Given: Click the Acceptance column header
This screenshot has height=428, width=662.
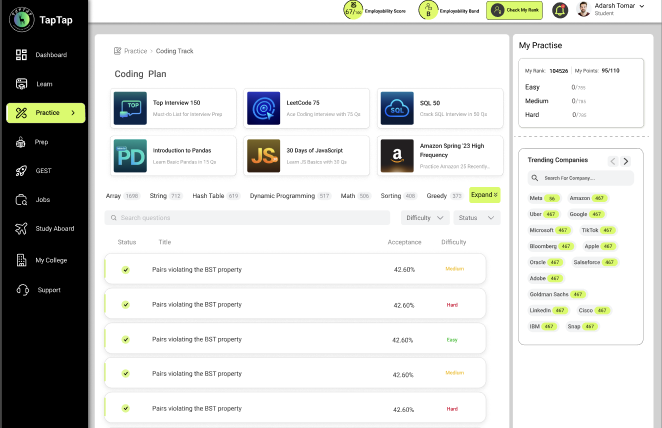Looking at the screenshot, I should 404,242.
